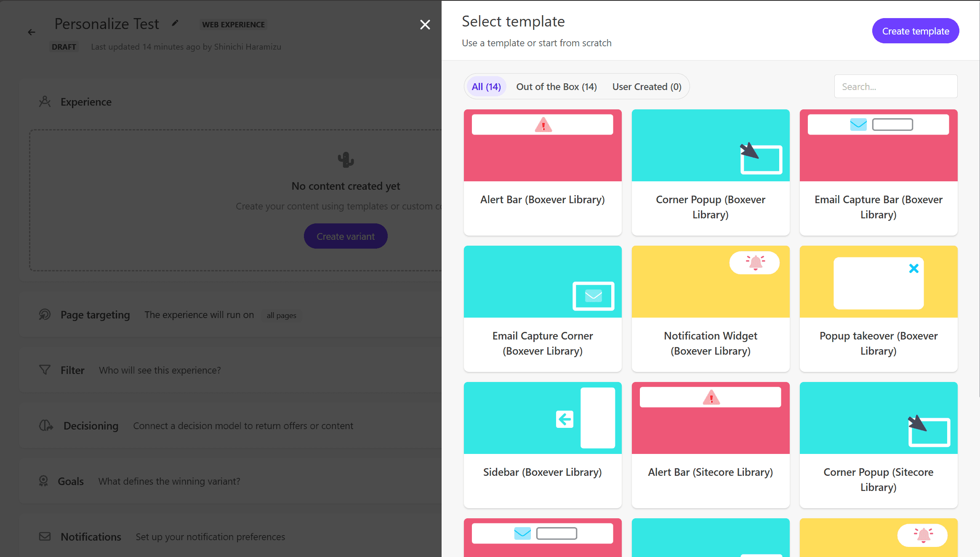Click the Decisioning section icon

point(46,426)
